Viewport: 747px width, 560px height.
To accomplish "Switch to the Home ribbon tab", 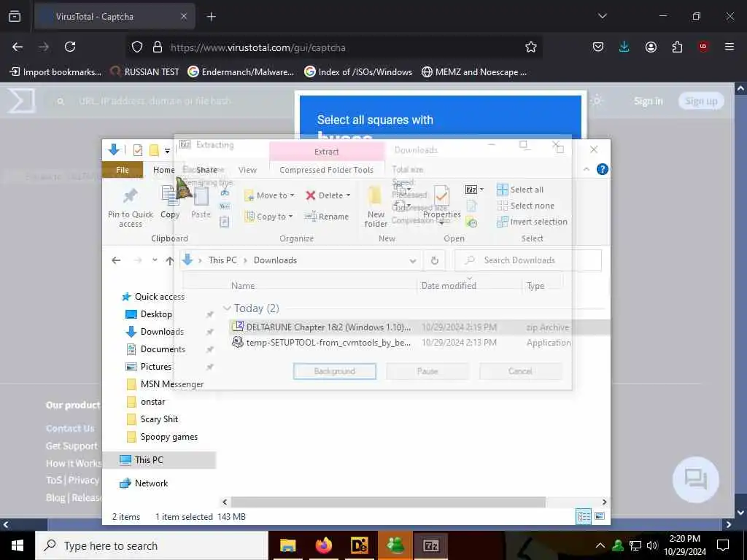I will [164, 169].
